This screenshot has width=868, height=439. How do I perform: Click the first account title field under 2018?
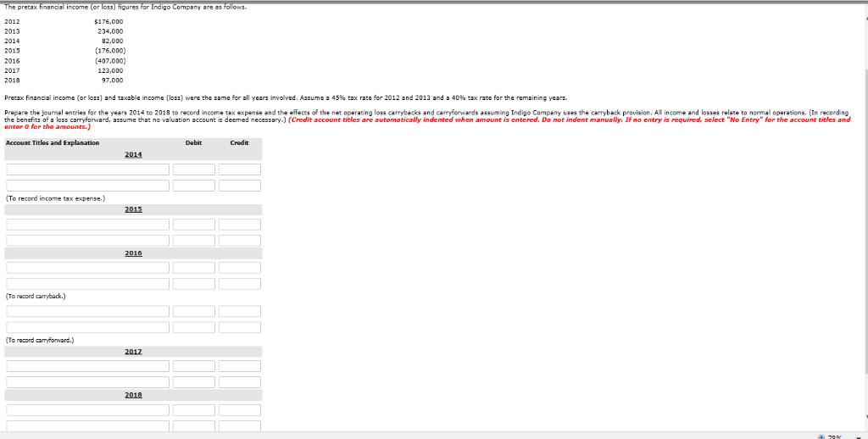click(x=88, y=410)
